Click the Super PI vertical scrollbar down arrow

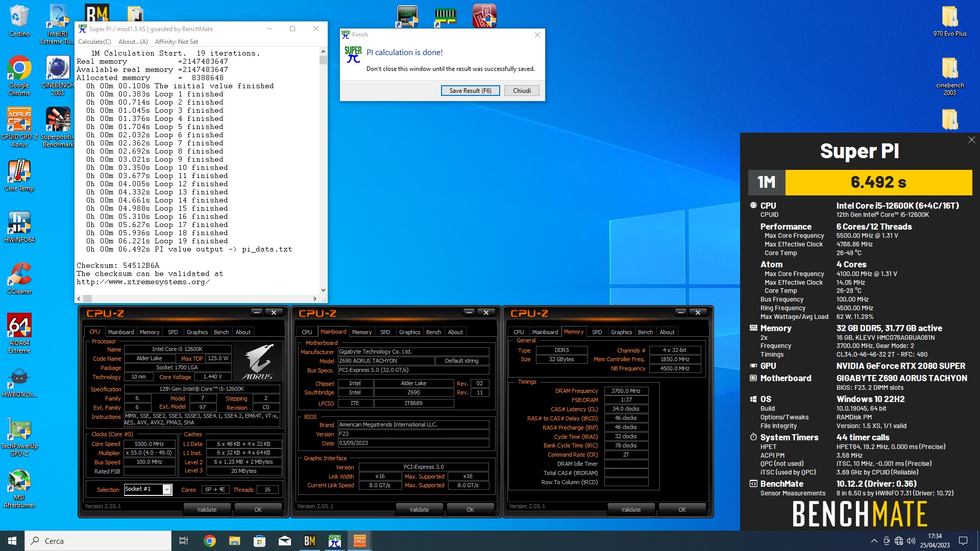(323, 290)
